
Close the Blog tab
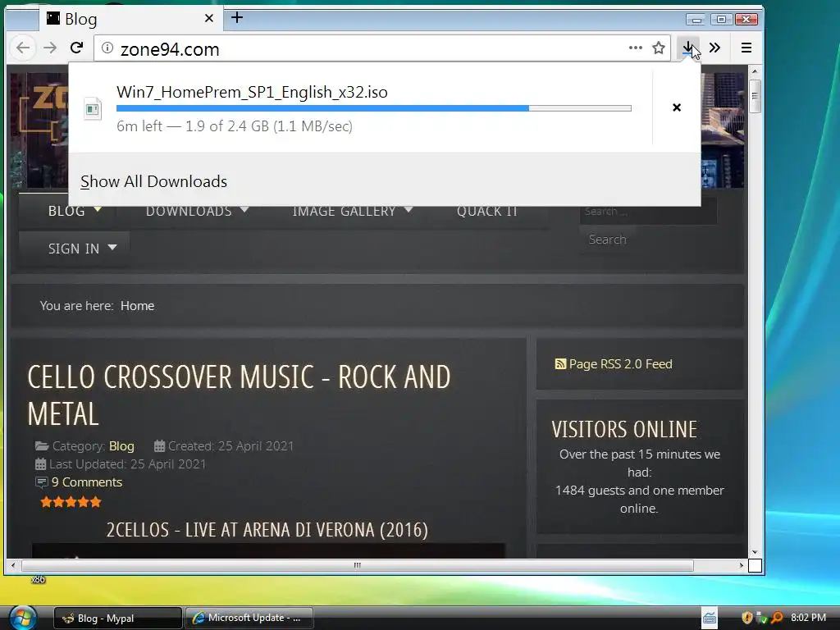point(209,18)
